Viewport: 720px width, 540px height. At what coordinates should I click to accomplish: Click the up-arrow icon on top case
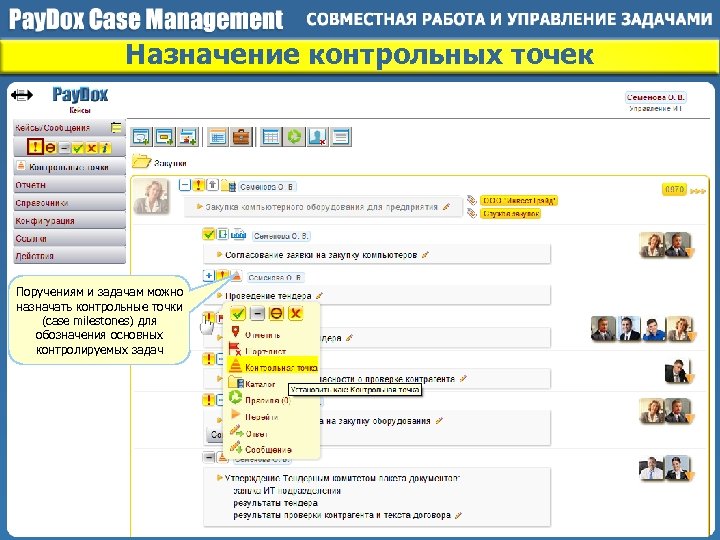tap(212, 185)
